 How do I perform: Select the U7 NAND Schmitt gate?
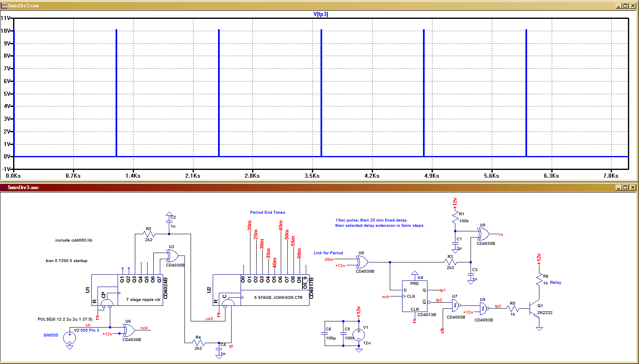(456, 305)
